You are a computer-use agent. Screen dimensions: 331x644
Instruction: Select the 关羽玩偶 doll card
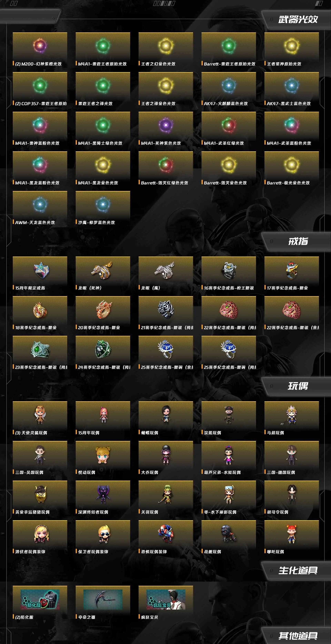click(166, 497)
